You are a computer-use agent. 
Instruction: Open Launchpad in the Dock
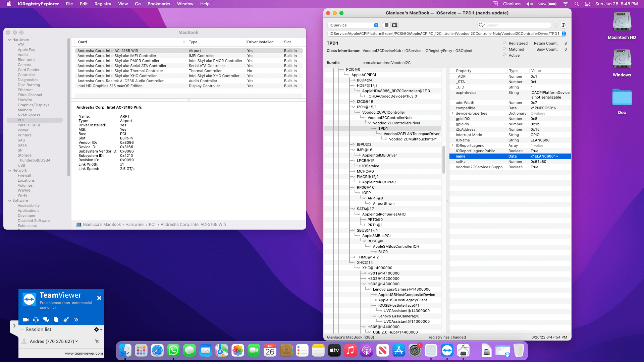click(x=141, y=351)
